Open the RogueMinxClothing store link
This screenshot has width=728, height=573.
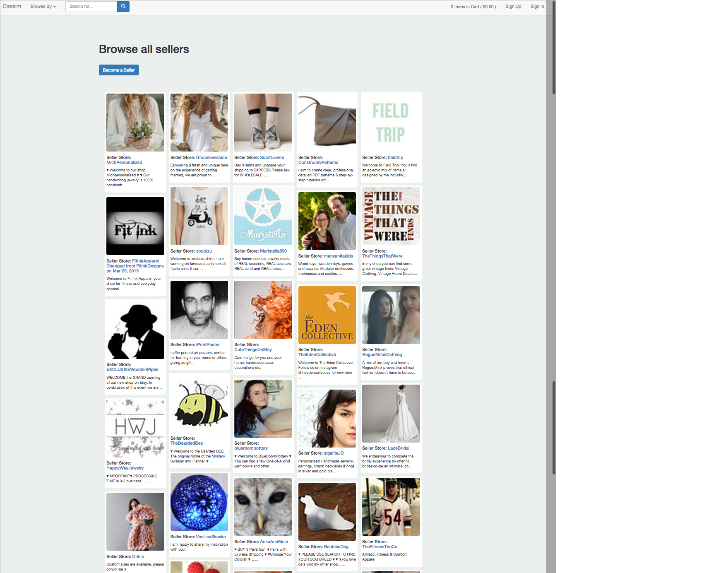pyautogui.click(x=382, y=355)
